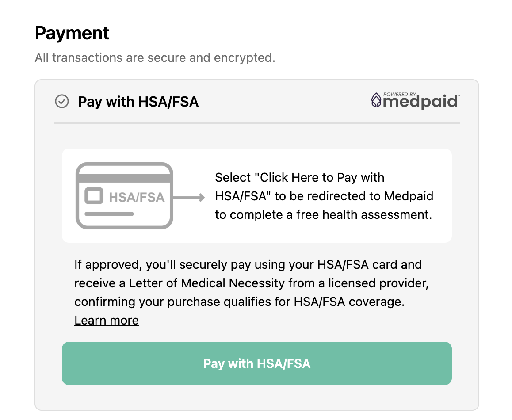The image size is (512, 420).
Task: Click the "medpaid" wordmark
Action: pos(420,103)
